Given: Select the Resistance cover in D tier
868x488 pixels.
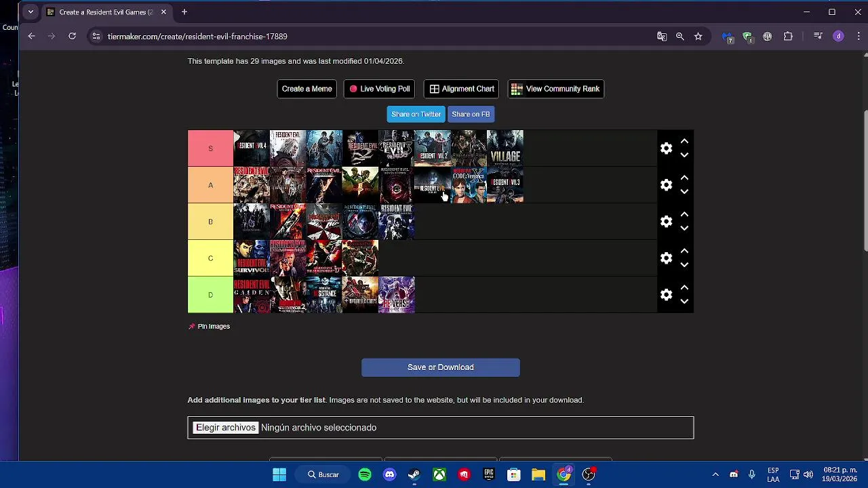Looking at the screenshot, I should tap(324, 295).
